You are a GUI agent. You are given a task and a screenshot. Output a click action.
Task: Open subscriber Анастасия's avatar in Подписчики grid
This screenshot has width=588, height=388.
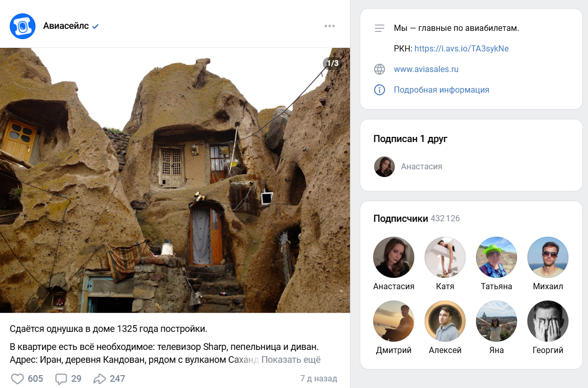pos(394,257)
